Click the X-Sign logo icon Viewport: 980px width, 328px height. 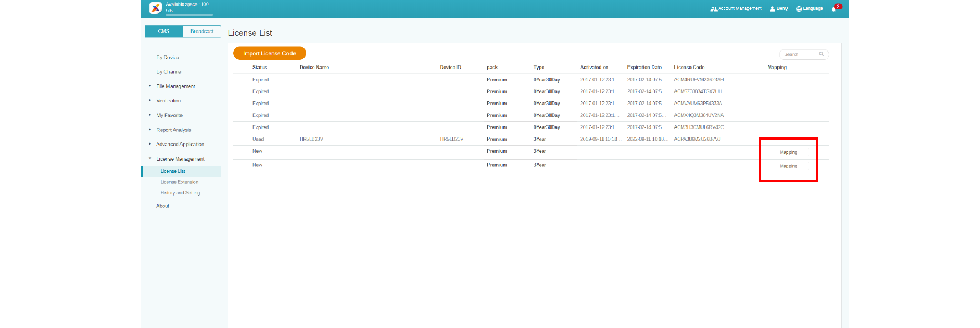pyautogui.click(x=156, y=8)
